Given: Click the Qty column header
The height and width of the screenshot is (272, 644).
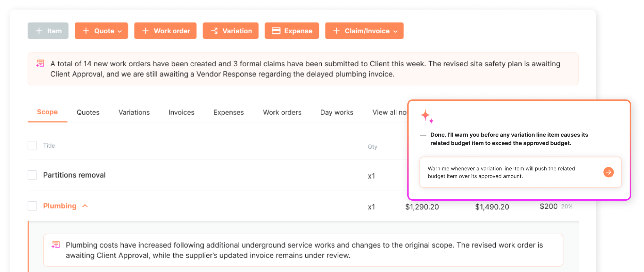Looking at the screenshot, I should point(372,147).
